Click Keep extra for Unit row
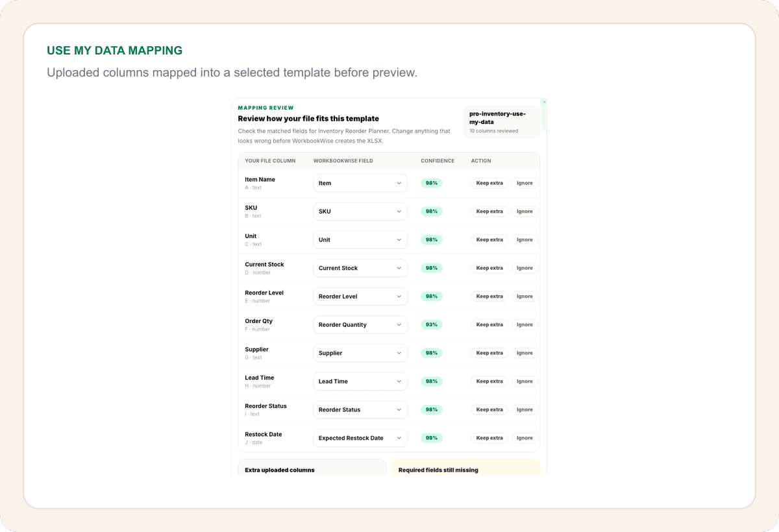 coord(489,239)
